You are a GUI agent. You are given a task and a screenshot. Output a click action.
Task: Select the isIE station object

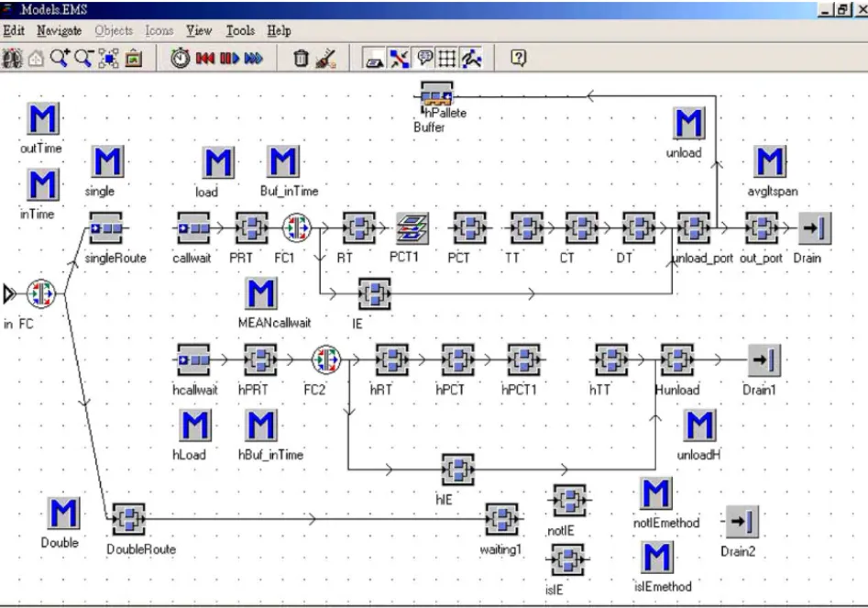(566, 559)
